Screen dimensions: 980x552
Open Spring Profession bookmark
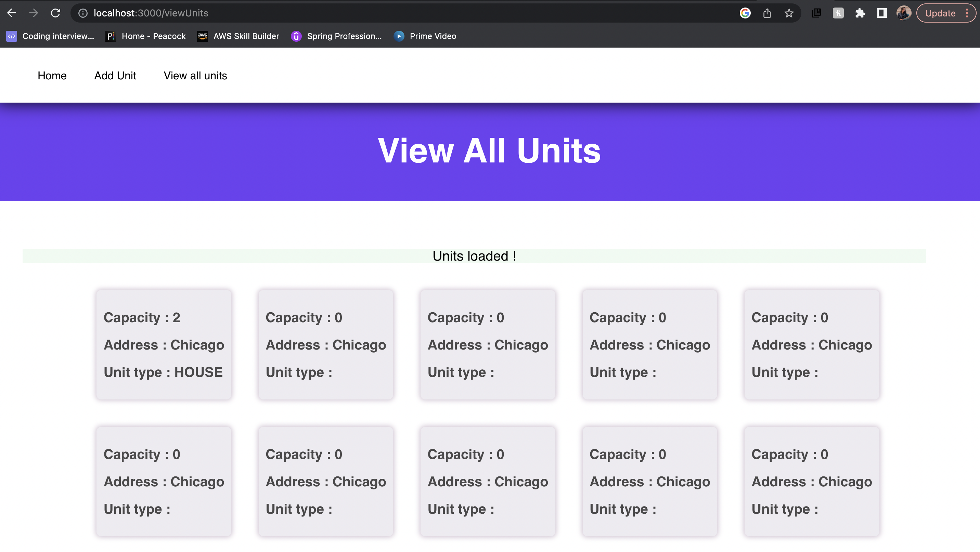click(x=336, y=36)
